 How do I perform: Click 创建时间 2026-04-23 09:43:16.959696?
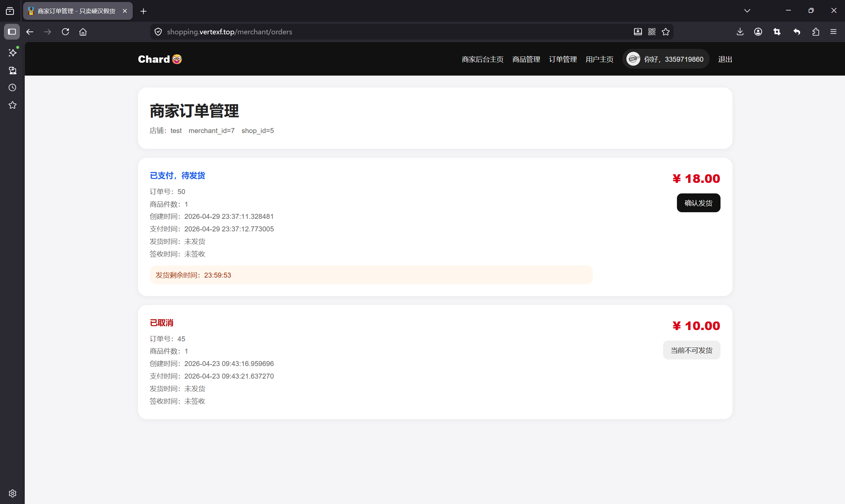pos(212,363)
